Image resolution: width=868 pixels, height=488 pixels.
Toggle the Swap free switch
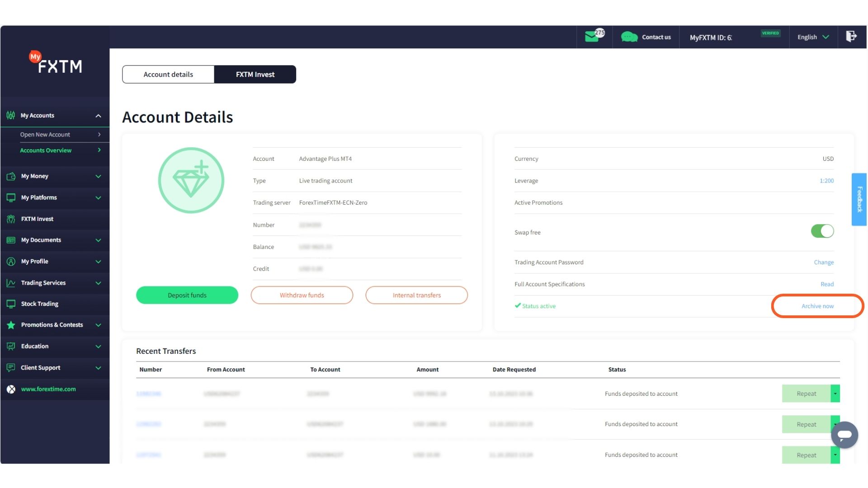pos(822,231)
